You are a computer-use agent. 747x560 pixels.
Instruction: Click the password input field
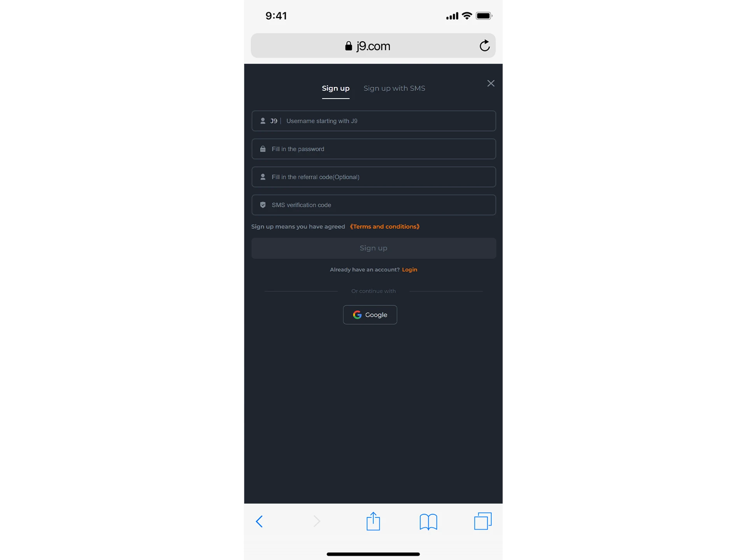point(373,148)
